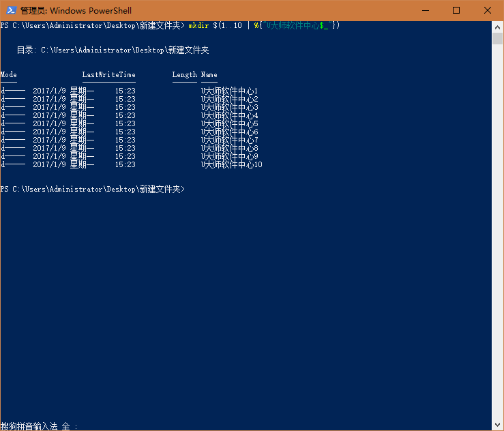
Task: Minimize the PowerShell window
Action: point(425,10)
